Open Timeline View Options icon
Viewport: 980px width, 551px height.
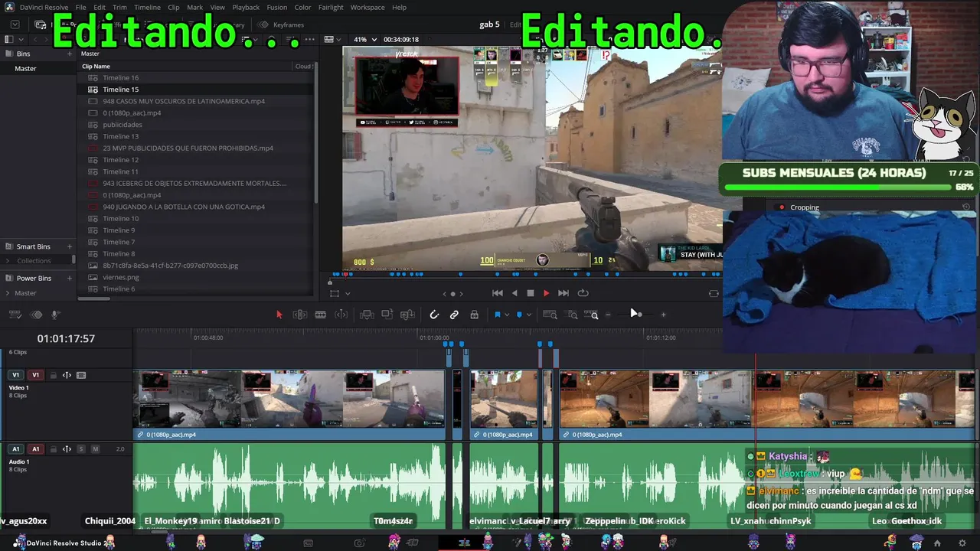(x=15, y=315)
